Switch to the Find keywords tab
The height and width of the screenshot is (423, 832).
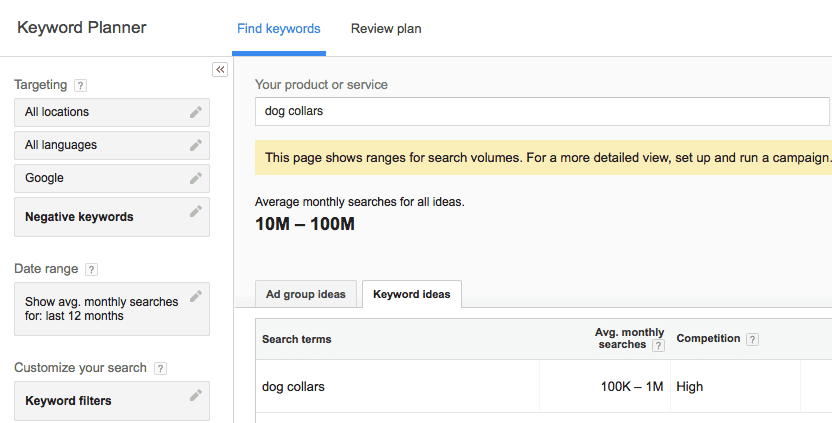click(279, 29)
